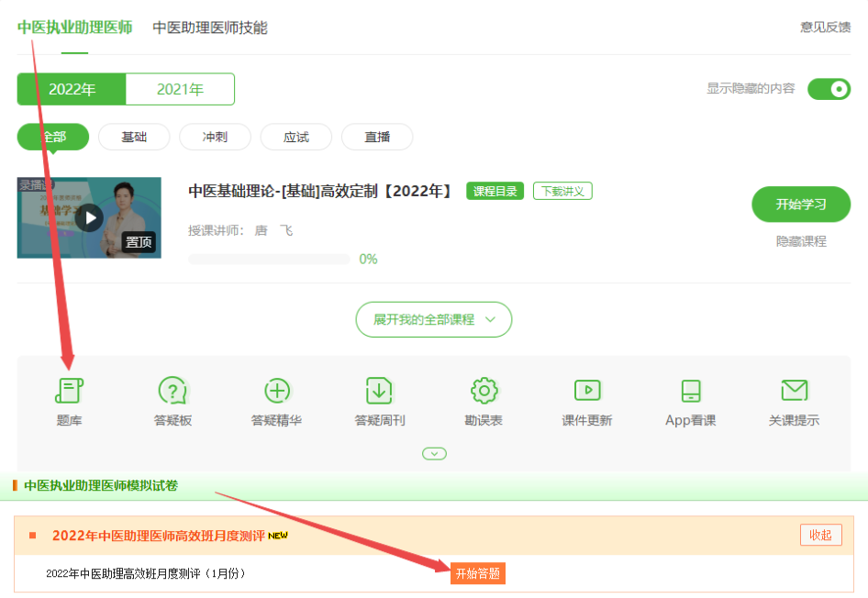Open the 答疑精华 highlights icon

(276, 392)
